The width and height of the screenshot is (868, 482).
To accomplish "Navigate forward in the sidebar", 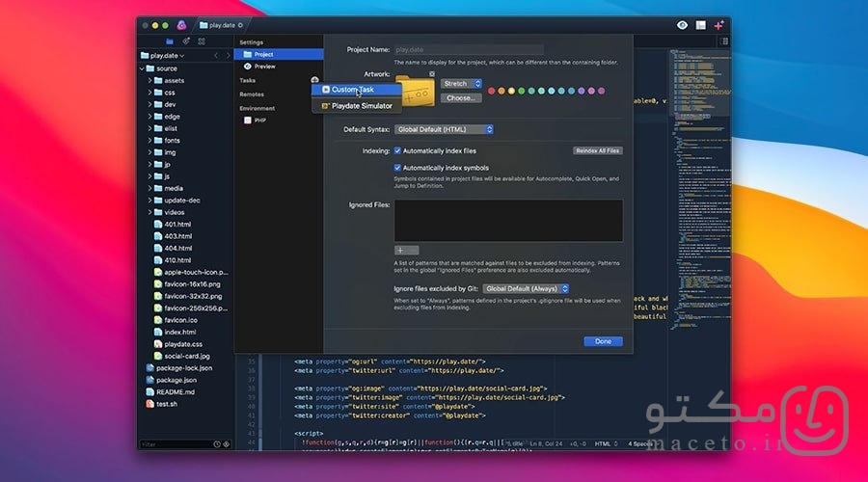I will [x=228, y=55].
